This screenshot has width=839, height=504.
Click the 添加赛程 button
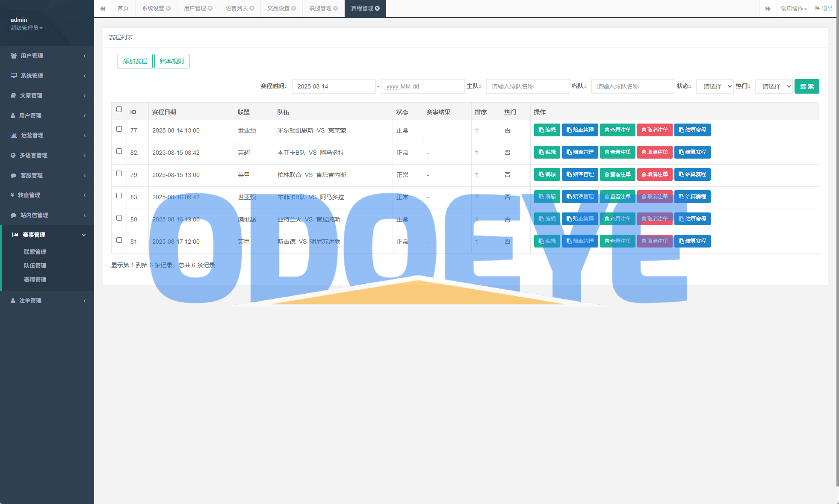(x=135, y=61)
